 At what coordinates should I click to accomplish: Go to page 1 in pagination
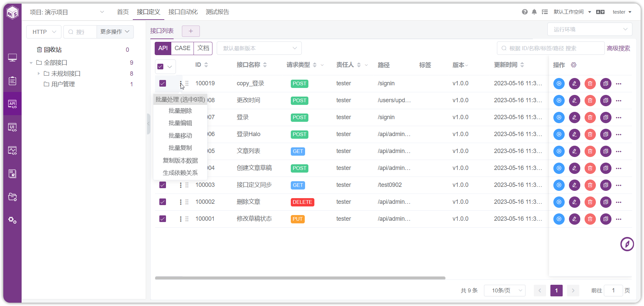(x=556, y=290)
